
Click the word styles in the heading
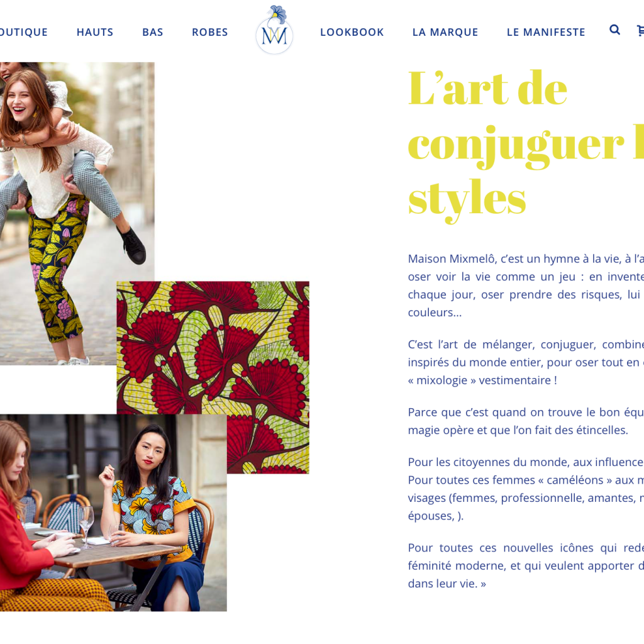point(467,201)
